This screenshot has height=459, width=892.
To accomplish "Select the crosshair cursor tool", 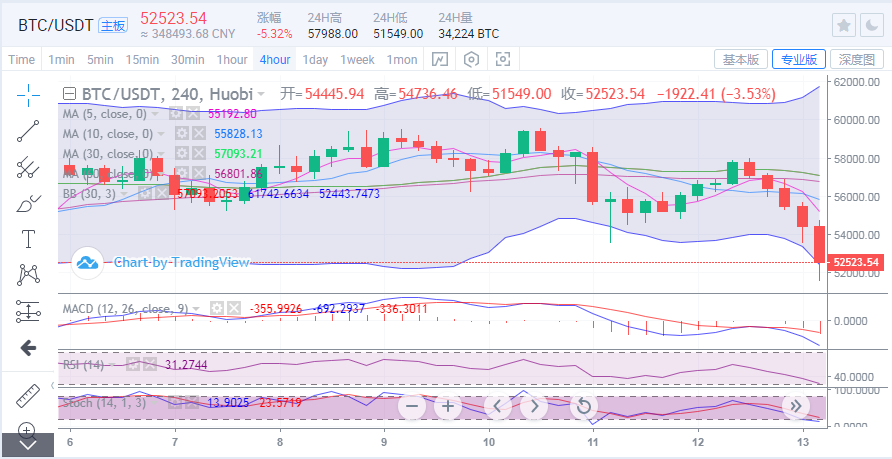I will point(28,95).
